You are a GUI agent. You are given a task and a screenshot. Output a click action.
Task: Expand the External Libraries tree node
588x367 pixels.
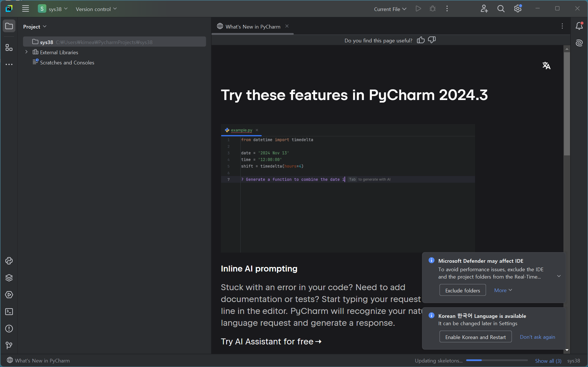click(27, 52)
